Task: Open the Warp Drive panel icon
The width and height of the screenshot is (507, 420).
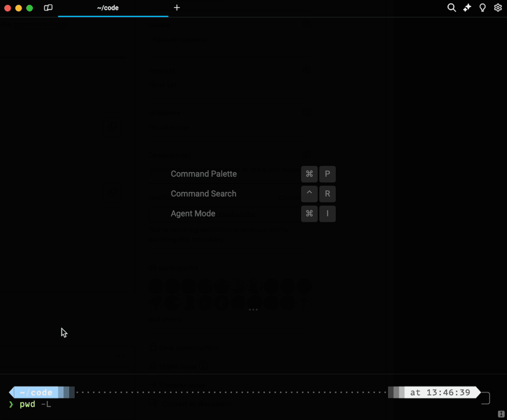Action: click(x=48, y=8)
